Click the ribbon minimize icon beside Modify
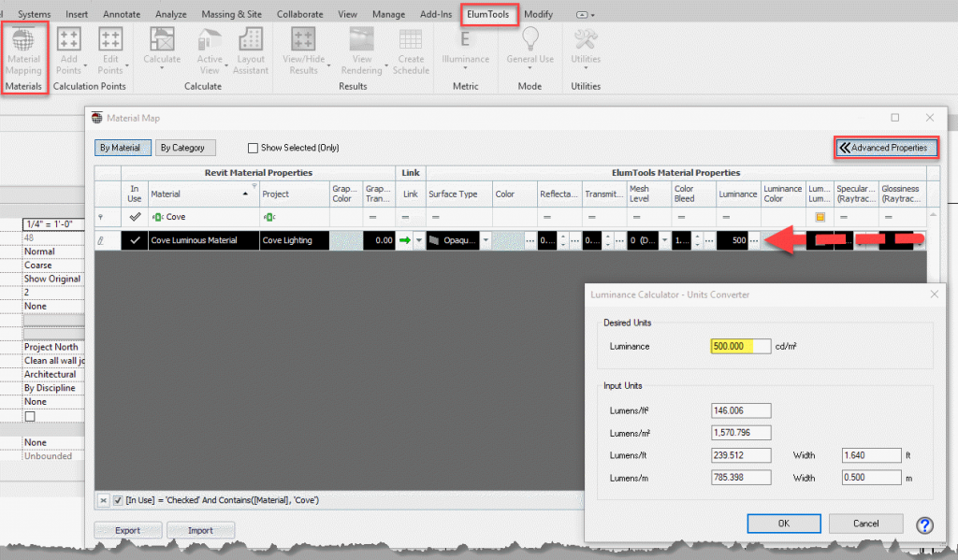Screen dimensions: 958x560 click(x=584, y=15)
